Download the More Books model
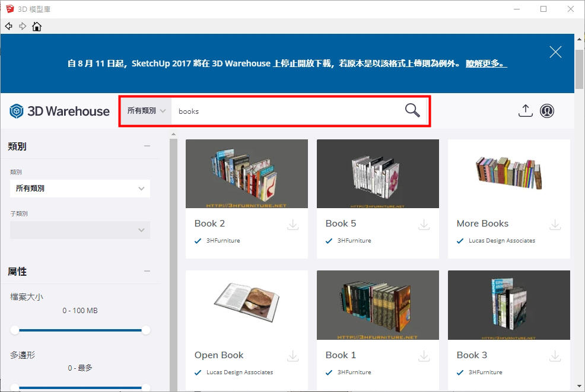 [x=555, y=225]
